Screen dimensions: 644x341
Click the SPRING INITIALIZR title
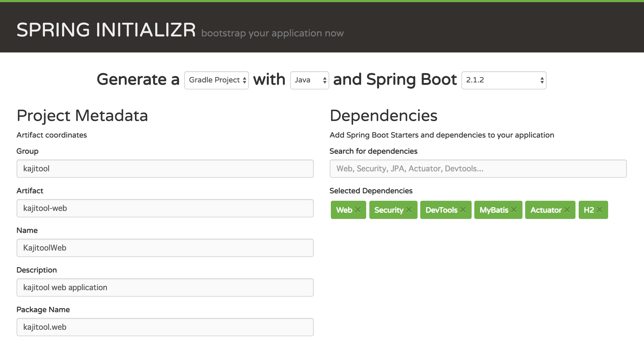pyautogui.click(x=106, y=30)
